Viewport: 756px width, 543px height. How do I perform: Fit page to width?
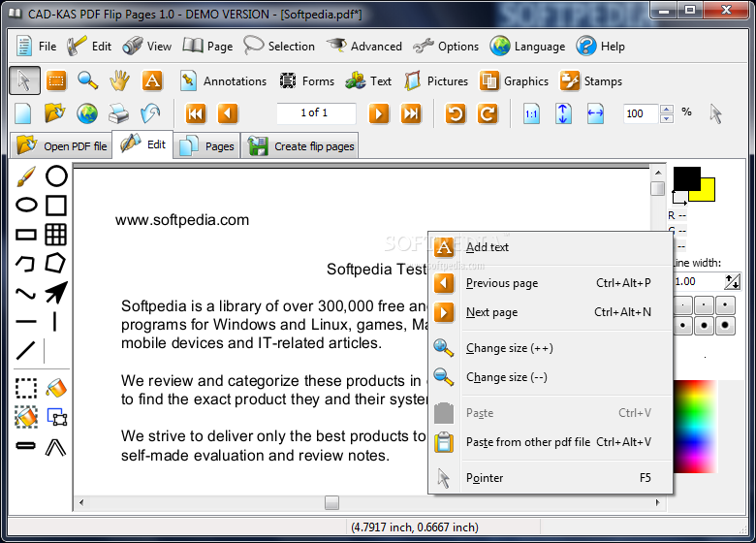pyautogui.click(x=595, y=113)
